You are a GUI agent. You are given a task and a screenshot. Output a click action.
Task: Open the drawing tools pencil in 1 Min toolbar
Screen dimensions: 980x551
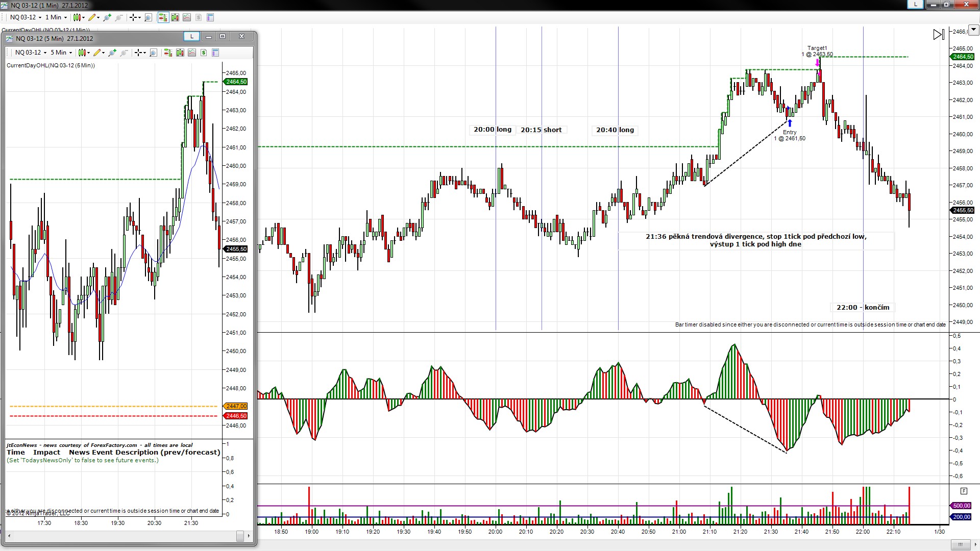click(x=92, y=17)
